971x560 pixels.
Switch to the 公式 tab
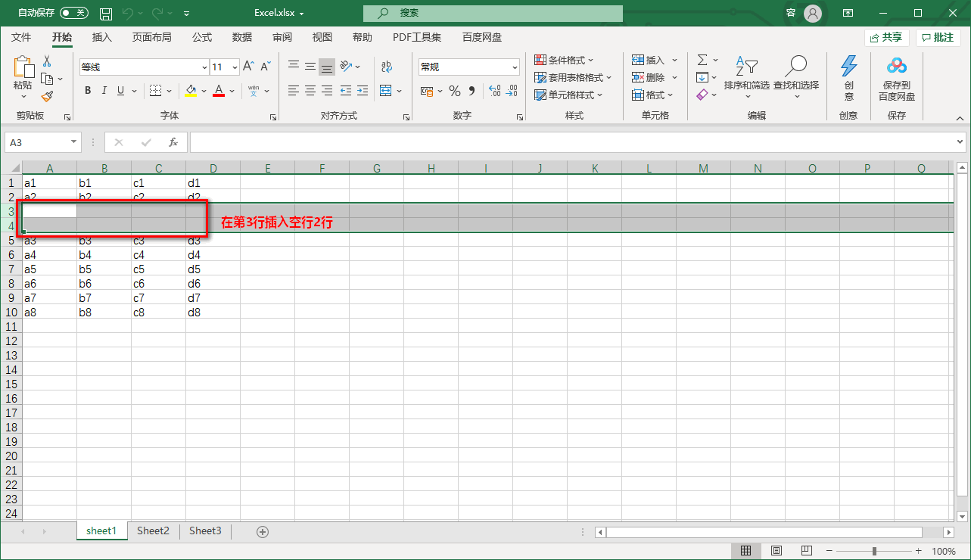coord(202,37)
